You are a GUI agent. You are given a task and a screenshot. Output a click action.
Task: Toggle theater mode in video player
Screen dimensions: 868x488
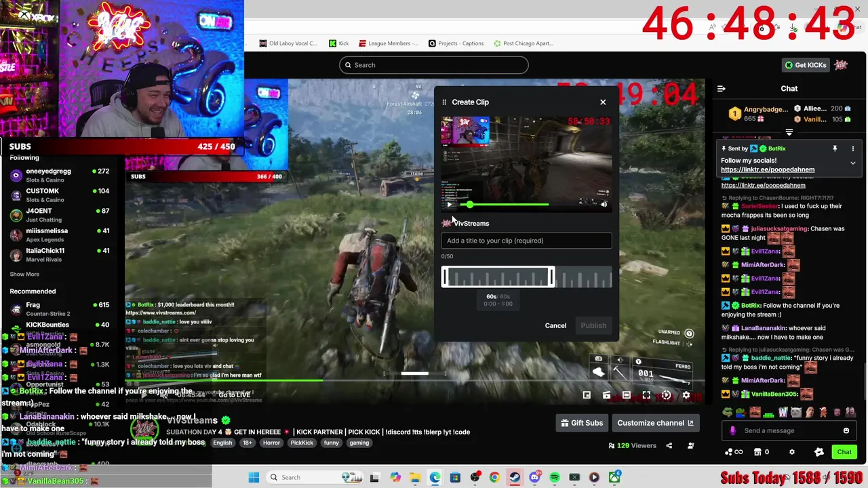coord(627,395)
